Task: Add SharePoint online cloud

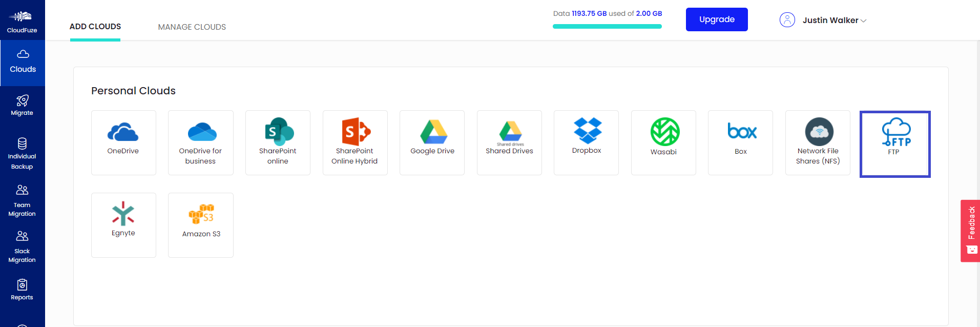Action: [278, 142]
